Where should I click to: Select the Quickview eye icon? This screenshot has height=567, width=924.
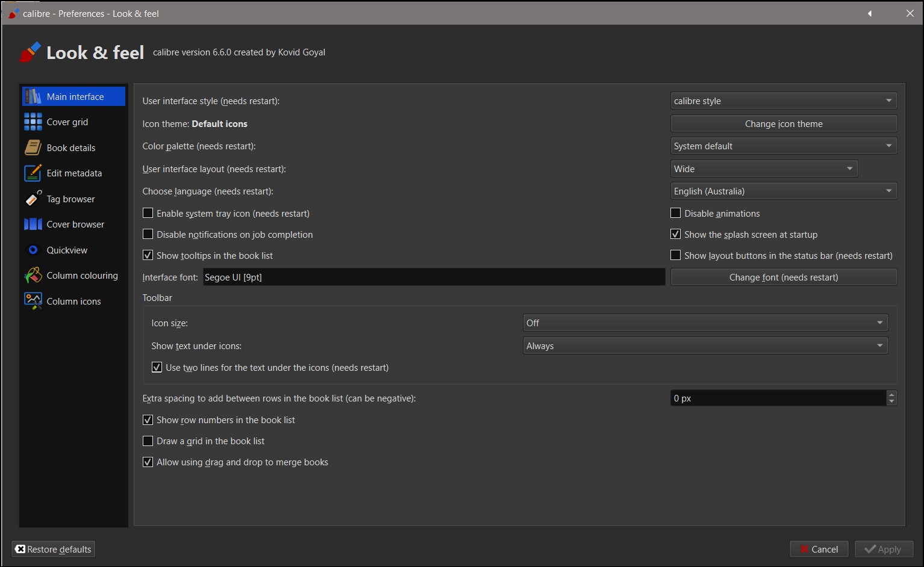click(33, 250)
